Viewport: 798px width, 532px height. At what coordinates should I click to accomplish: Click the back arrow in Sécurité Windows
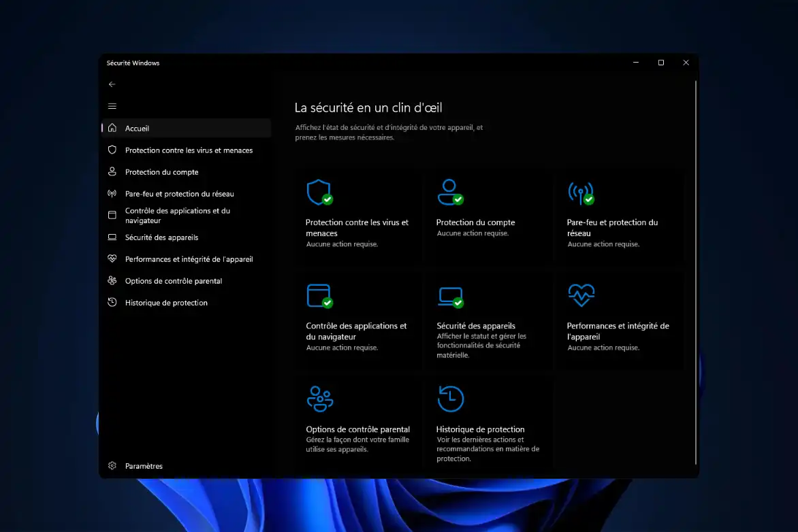click(x=112, y=84)
